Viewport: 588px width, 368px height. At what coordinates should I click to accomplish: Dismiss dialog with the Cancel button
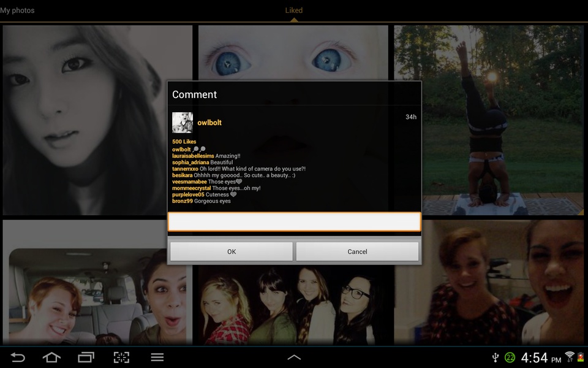pyautogui.click(x=357, y=251)
